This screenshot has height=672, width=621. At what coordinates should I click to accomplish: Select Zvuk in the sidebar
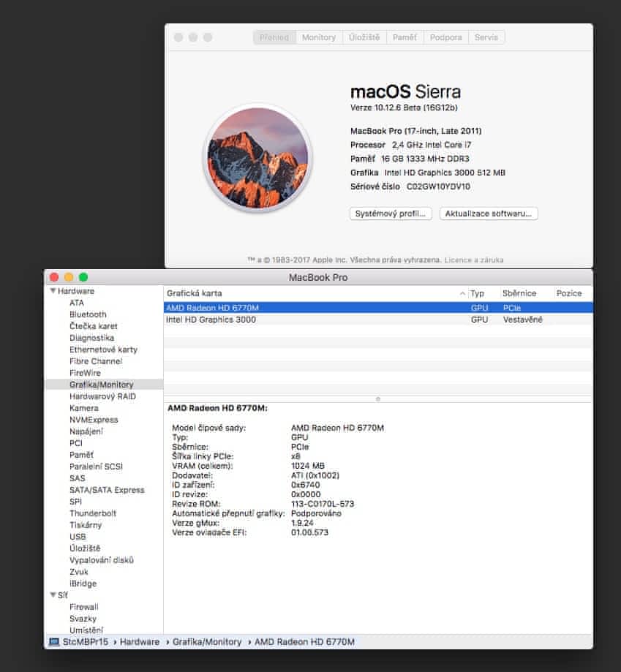(78, 572)
